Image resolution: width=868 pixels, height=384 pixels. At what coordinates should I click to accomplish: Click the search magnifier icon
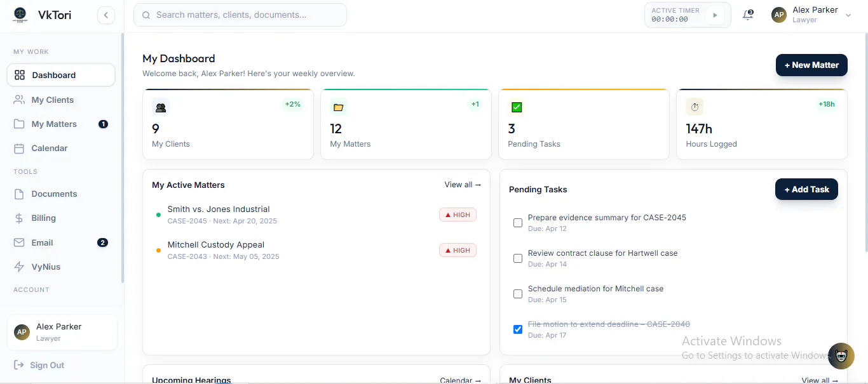click(x=147, y=15)
